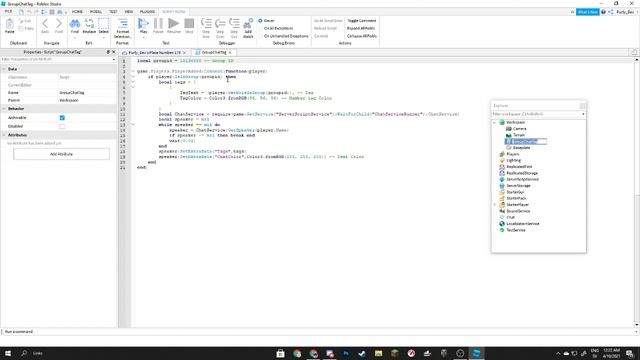The width and height of the screenshot is (640, 360).
Task: Go Back in the Navigate group
Action: [x=45, y=26]
